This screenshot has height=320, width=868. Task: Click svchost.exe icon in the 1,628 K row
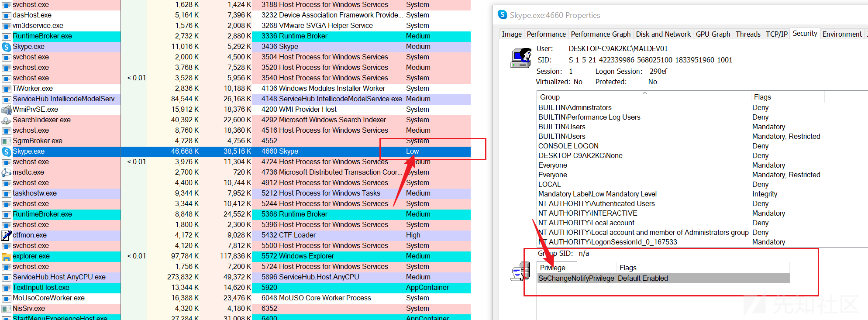[7, 5]
